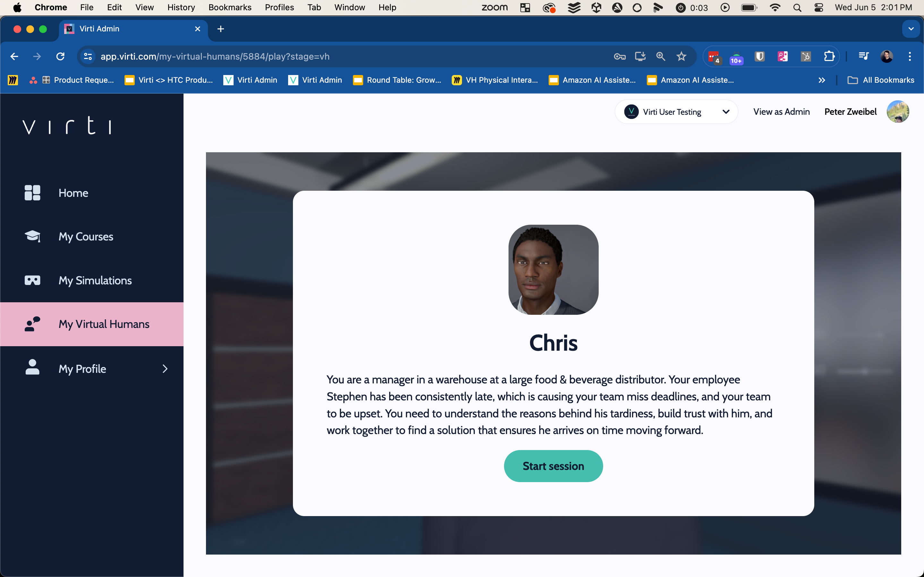Open the tab search dropdown arrow
Screen dimensions: 924x577
click(911, 29)
